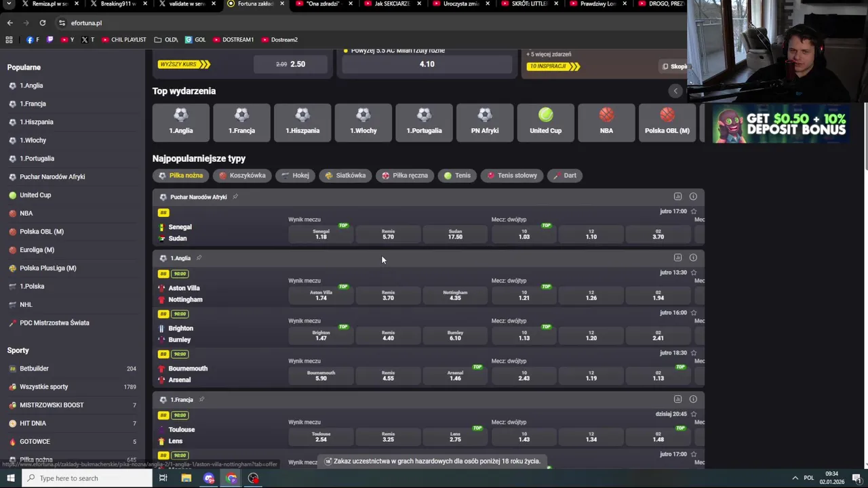
Task: Bet on Sudan win at 17.50
Action: point(455,235)
